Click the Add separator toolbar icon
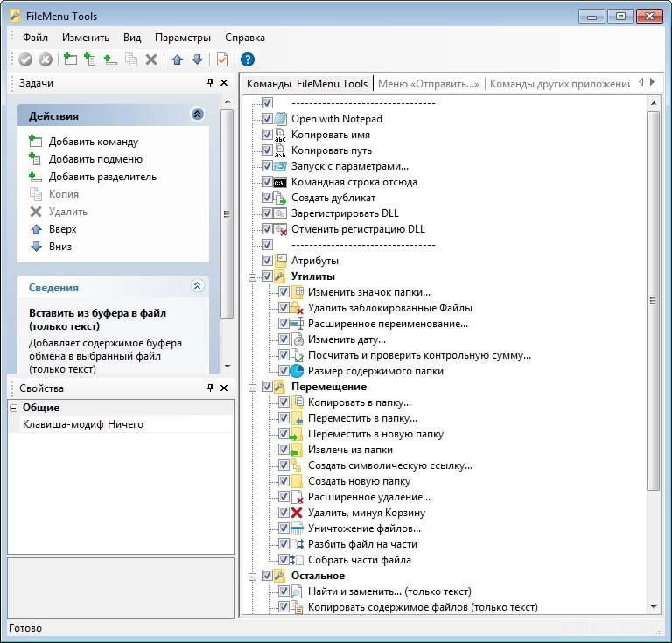The width and height of the screenshot is (672, 643). tap(110, 59)
